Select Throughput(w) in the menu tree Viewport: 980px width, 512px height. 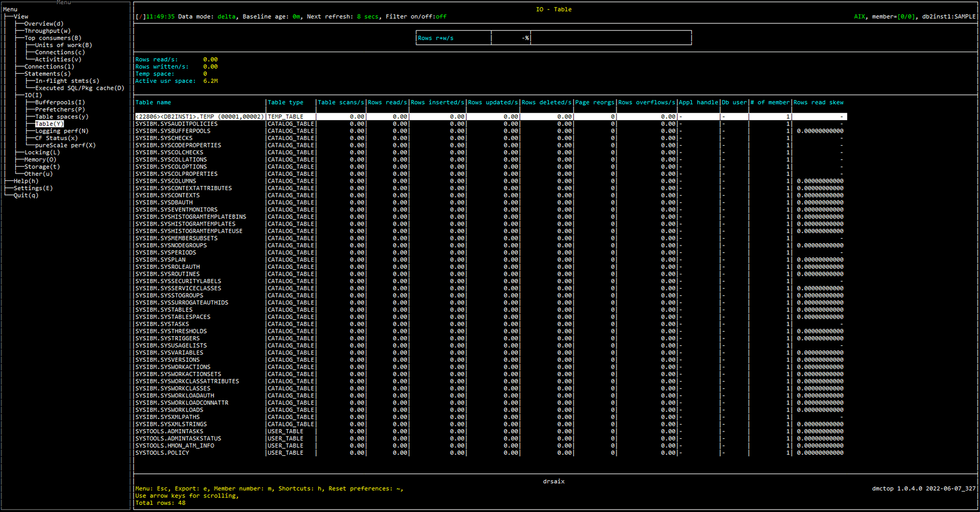47,31
